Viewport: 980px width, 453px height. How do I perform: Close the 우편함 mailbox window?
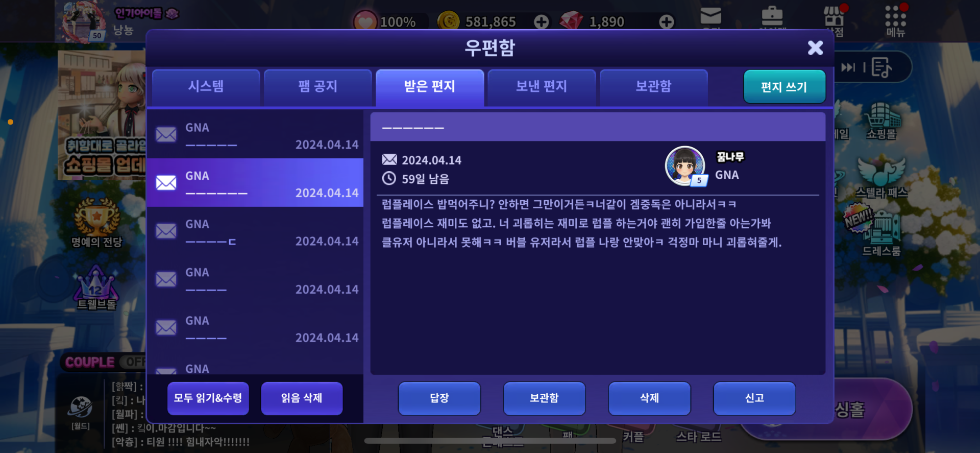[815, 48]
